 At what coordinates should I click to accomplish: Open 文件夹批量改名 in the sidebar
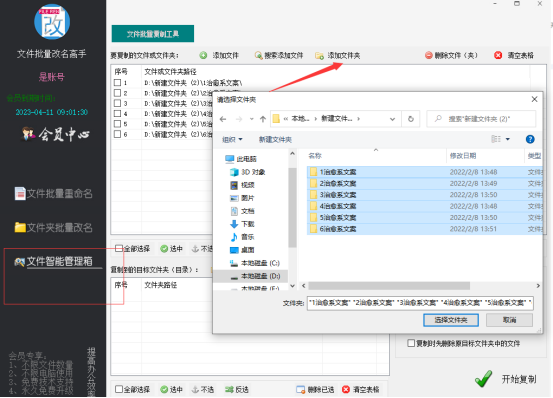pos(54,228)
